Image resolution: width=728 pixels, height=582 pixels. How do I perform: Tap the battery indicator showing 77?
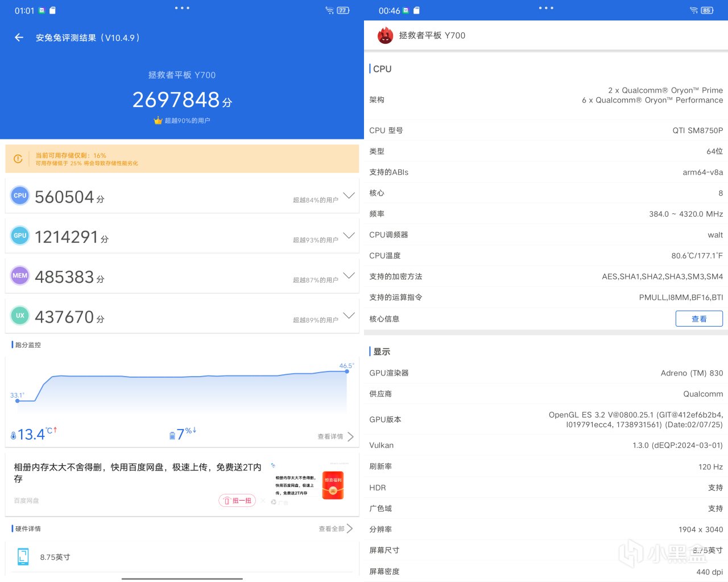(x=343, y=10)
